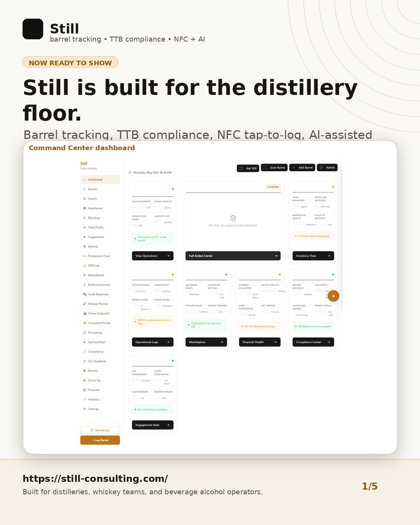Click the Inventory View button
Viewport: 420px width, 525px height.
(x=313, y=256)
